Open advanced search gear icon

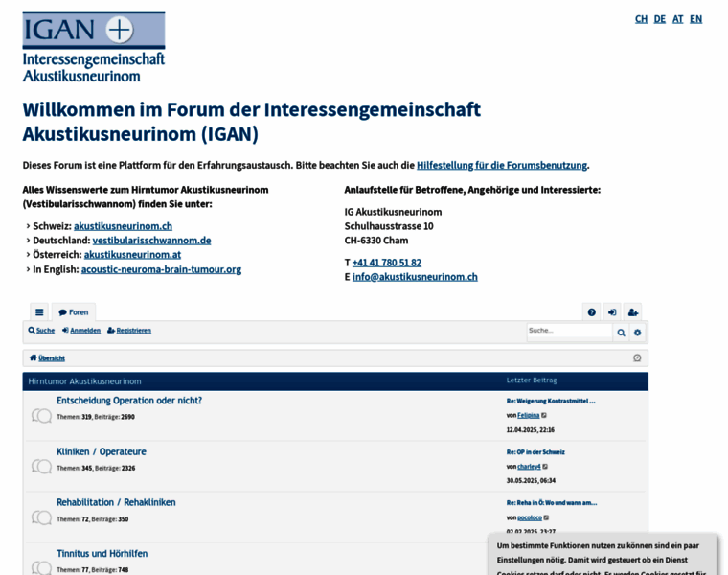(637, 333)
